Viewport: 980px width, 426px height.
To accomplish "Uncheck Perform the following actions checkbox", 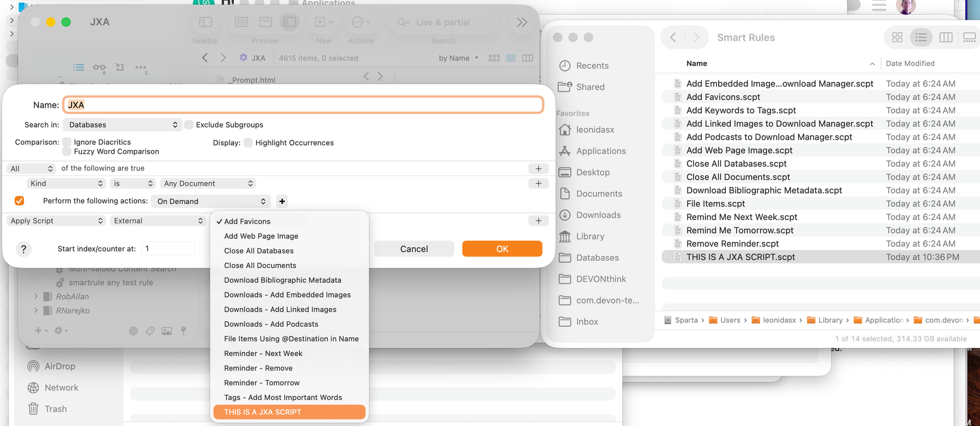I will point(19,201).
